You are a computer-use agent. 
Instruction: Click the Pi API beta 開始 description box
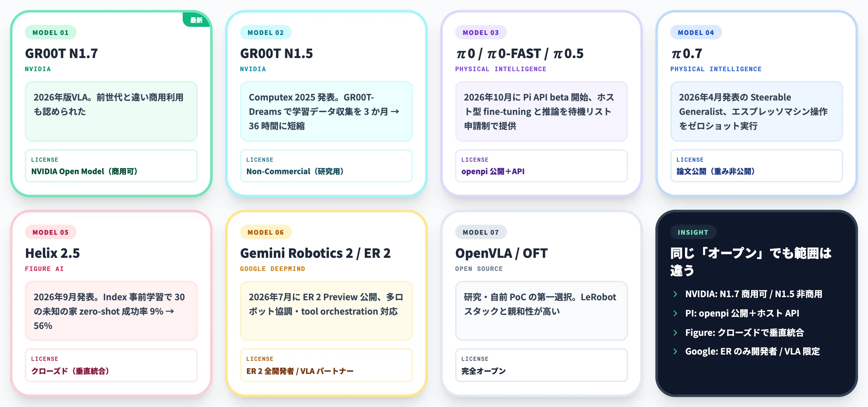[542, 111]
